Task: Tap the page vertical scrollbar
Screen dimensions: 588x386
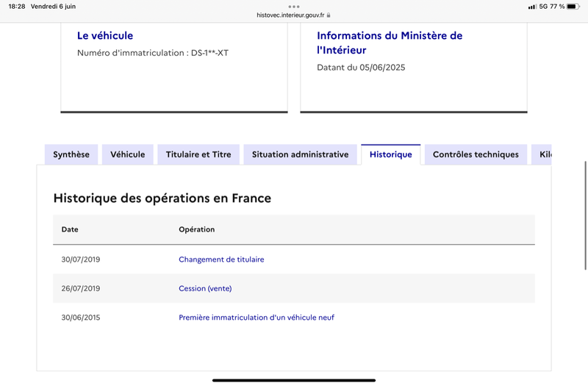Action: [x=585, y=215]
